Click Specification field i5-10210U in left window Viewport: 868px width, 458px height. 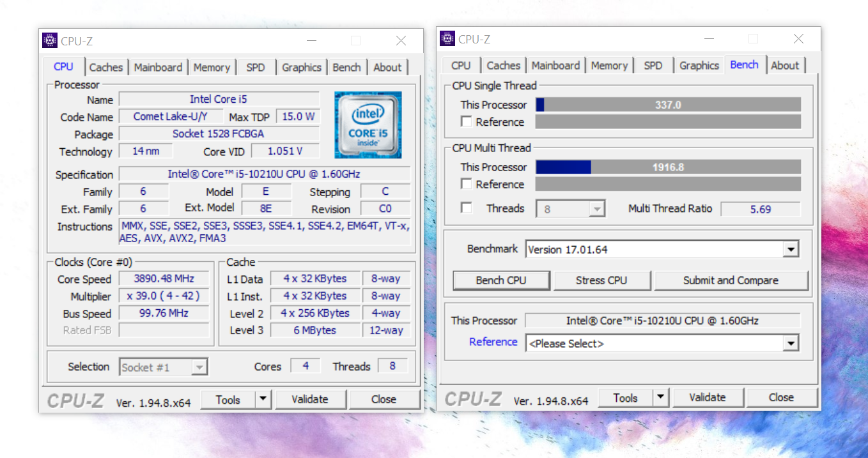(264, 174)
